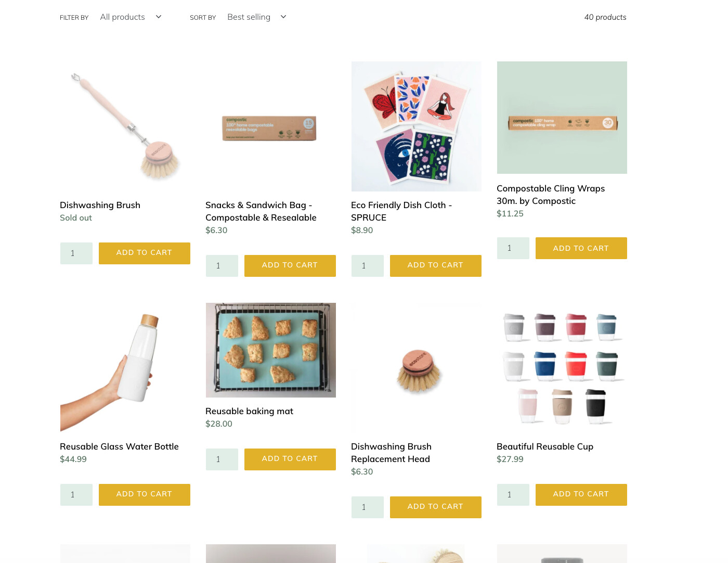View the Reusable Glass Water Bottle photo
Image resolution: width=728 pixels, height=563 pixels.
coord(125,368)
